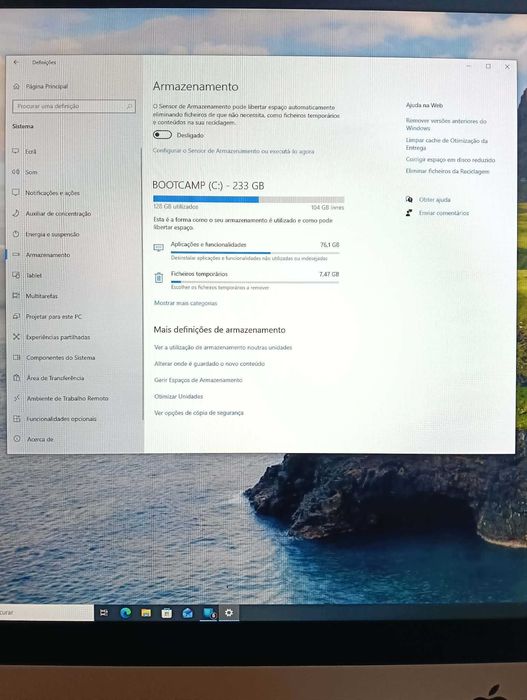The height and width of the screenshot is (700, 527).
Task: Open the Energia e suspensão power icon
Action: click(17, 234)
